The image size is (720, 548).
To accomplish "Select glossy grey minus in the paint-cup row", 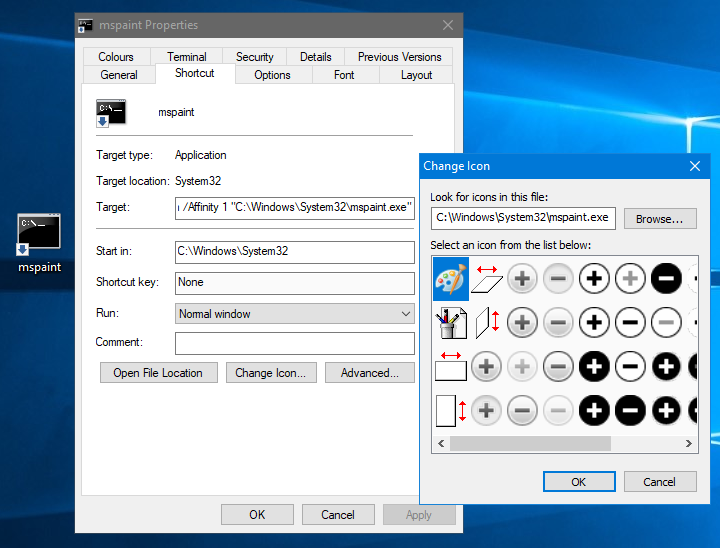I will pos(558,322).
